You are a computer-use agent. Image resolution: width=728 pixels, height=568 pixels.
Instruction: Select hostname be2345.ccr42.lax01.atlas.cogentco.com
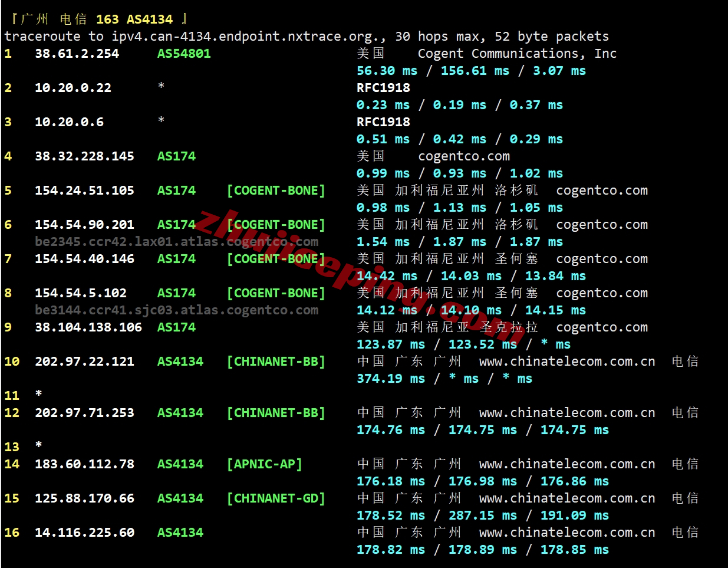176,242
